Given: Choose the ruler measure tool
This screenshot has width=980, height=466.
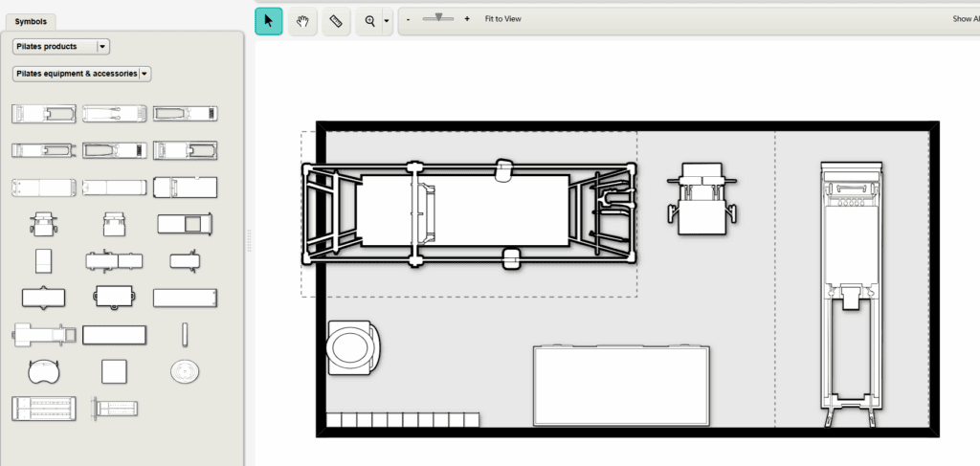Looking at the screenshot, I should 336,20.
